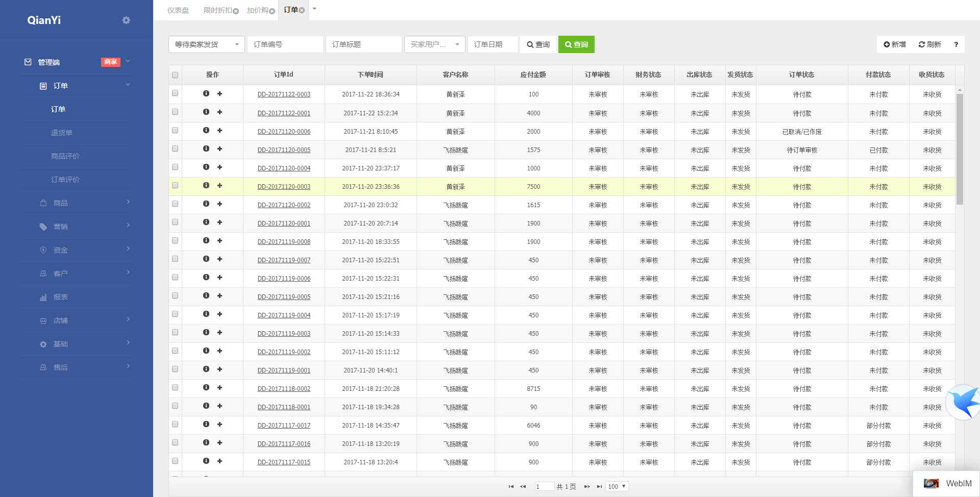The image size is (980, 497).
Task: Switch to the 仪表盘 tab
Action: [x=178, y=10]
